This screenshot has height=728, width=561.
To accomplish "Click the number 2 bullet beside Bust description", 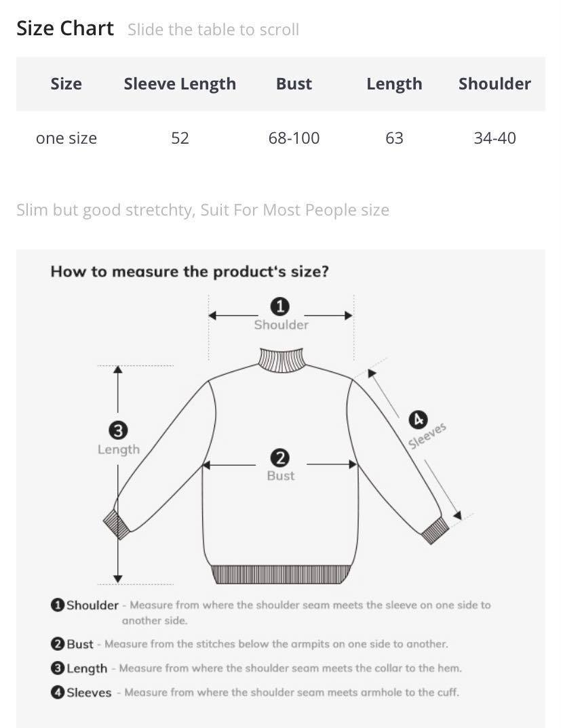I will point(57,644).
